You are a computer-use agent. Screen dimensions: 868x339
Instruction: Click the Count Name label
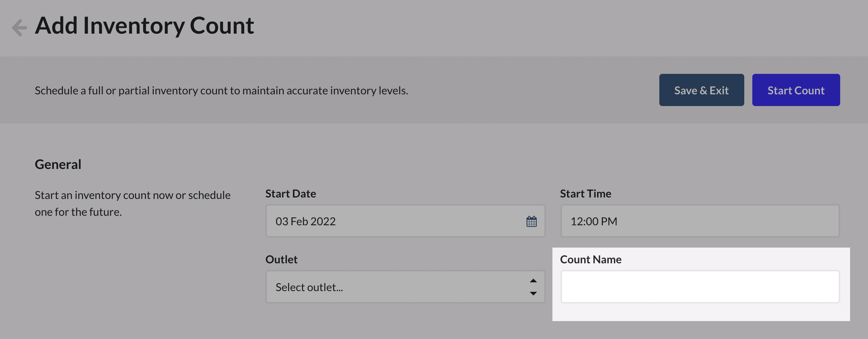click(590, 259)
